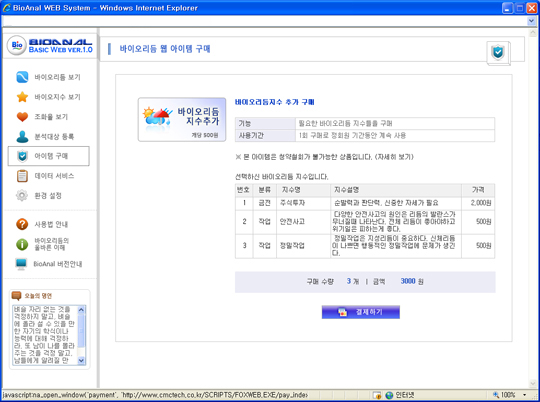Viewport: 540px width, 402px height.
Task: Open the zoom level dropdown arrow
Action: pos(525,395)
